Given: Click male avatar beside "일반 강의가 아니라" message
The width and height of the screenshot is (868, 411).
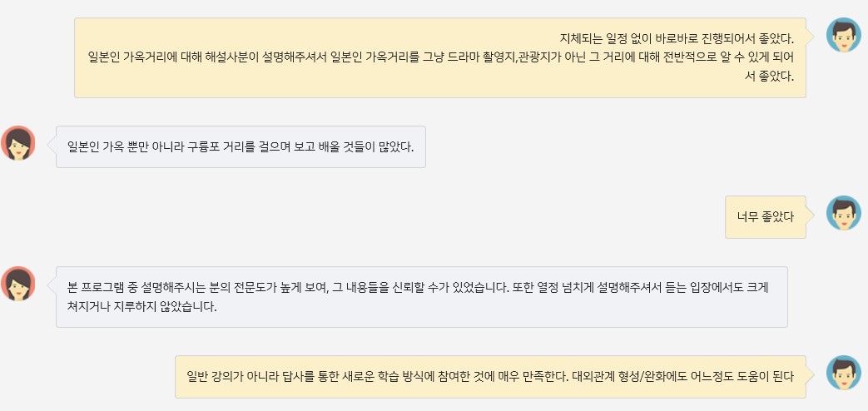Looking at the screenshot, I should [x=843, y=372].
